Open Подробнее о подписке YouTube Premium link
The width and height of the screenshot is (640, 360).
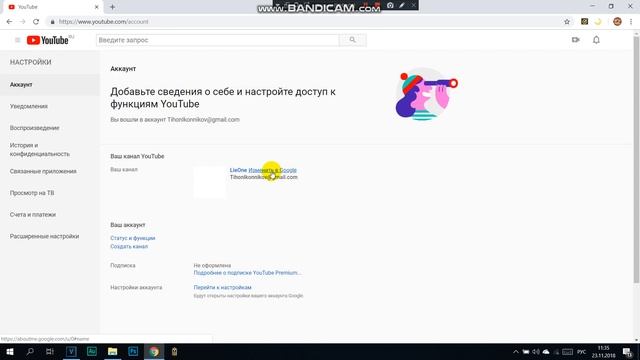tap(247, 273)
